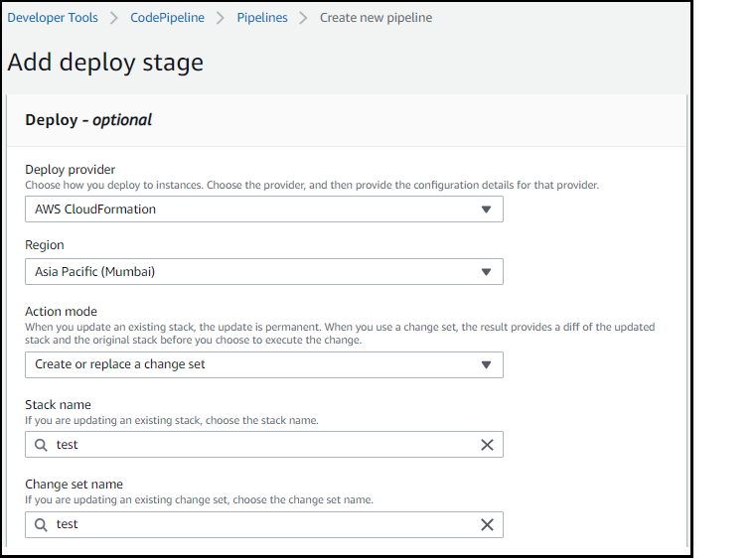The width and height of the screenshot is (756, 559).
Task: Navigate to Pipelines breadcrumb
Action: click(x=262, y=18)
